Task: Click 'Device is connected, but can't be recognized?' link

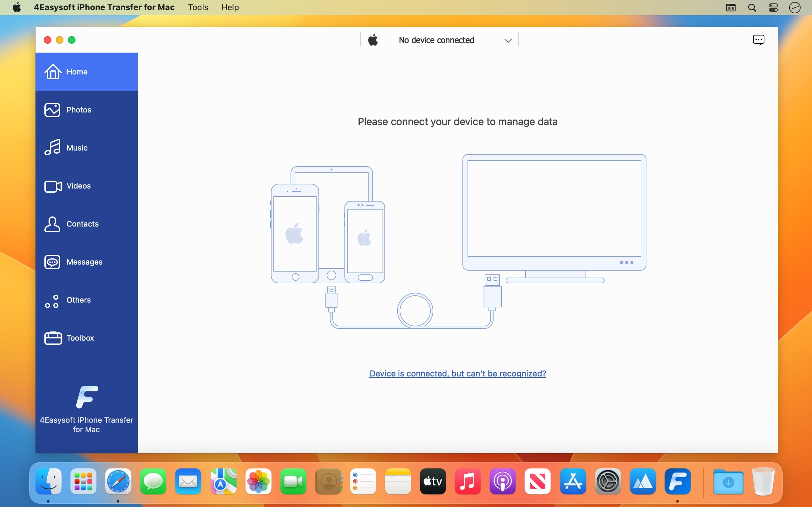Action: tap(457, 373)
